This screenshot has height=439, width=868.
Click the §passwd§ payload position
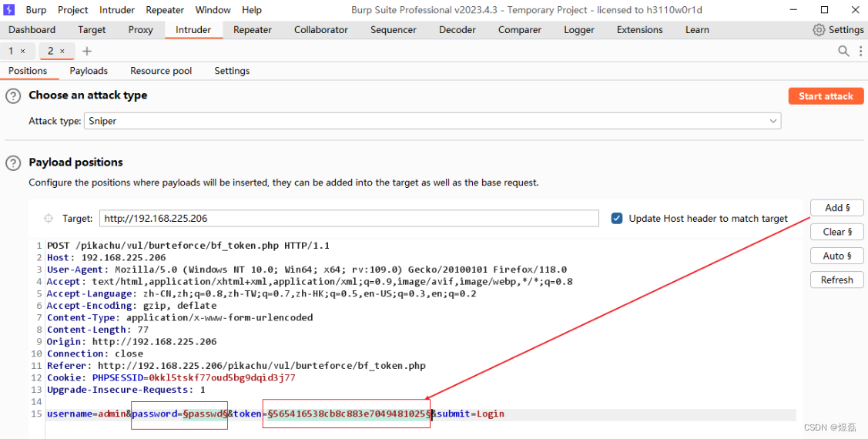click(x=205, y=414)
